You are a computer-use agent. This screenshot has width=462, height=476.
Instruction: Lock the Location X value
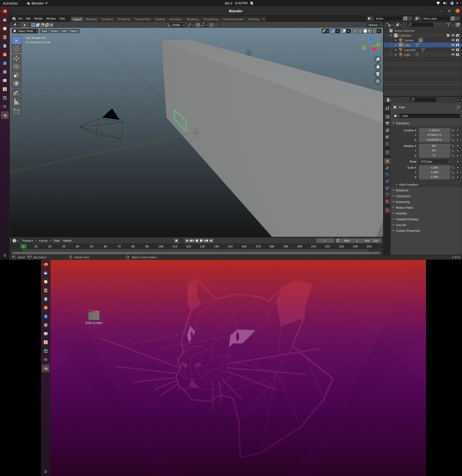pyautogui.click(x=453, y=130)
